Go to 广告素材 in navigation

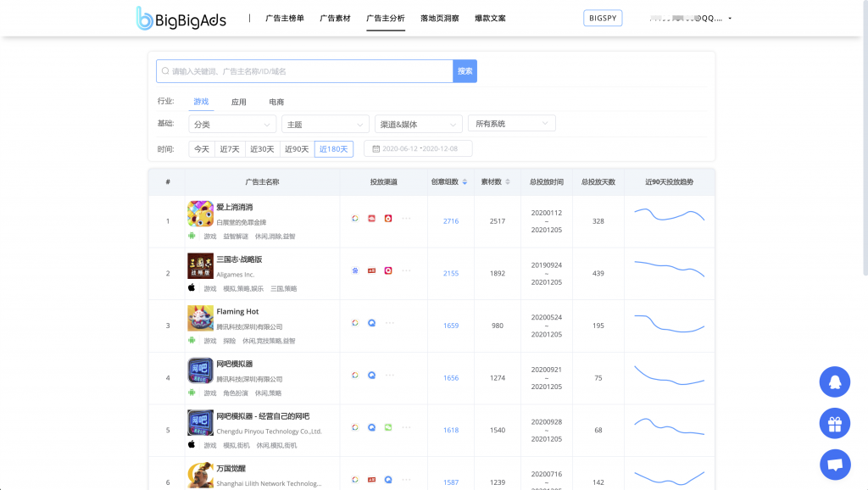[x=335, y=19]
